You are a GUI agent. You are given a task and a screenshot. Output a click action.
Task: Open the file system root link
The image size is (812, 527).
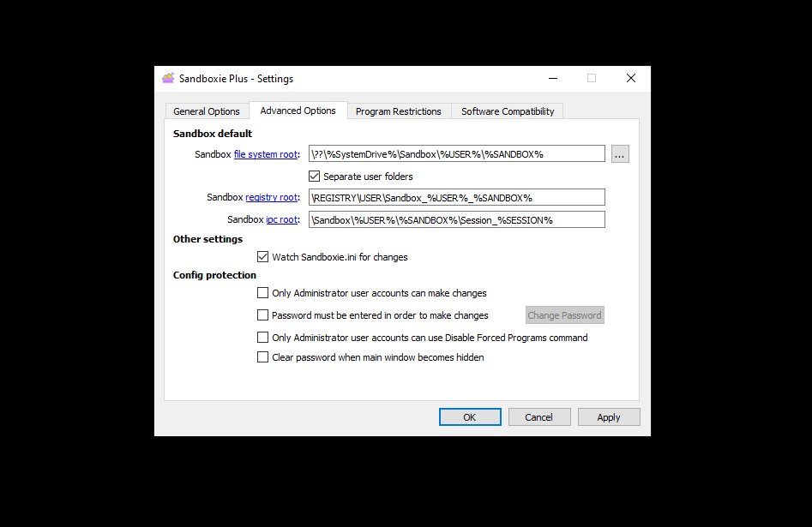click(x=266, y=154)
